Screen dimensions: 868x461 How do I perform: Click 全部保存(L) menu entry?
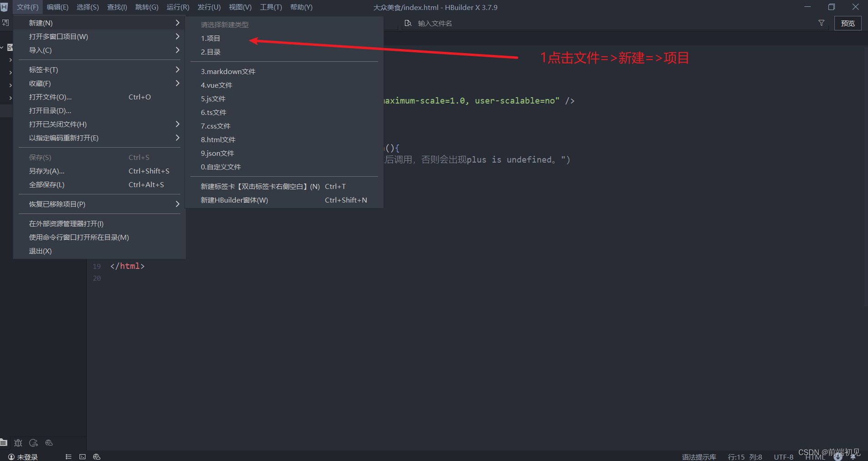100,185
